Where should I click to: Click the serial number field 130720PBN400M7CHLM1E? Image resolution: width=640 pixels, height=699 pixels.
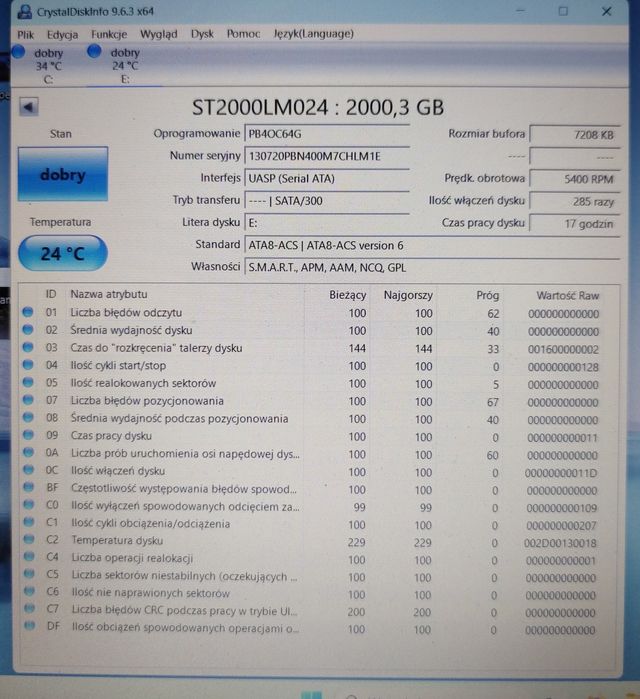[x=327, y=156]
